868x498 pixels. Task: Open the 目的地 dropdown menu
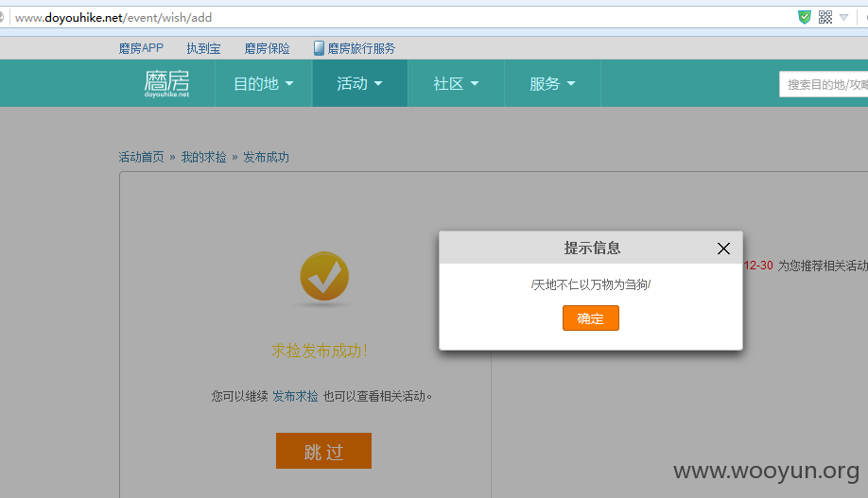[264, 83]
